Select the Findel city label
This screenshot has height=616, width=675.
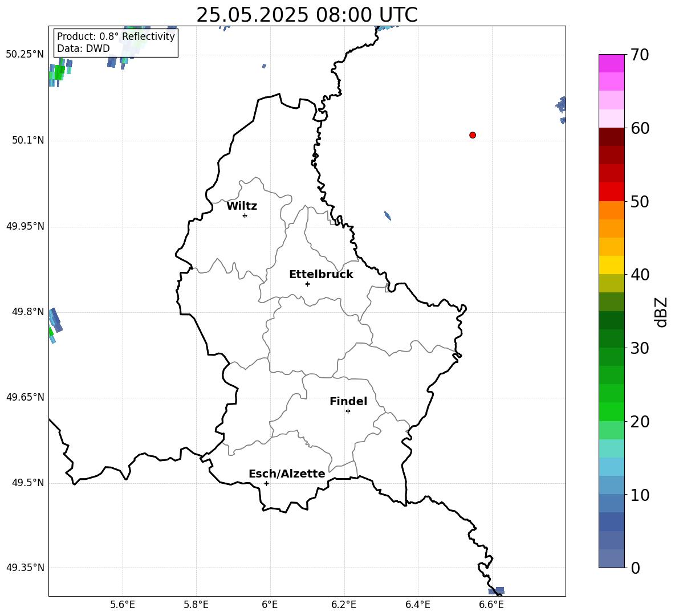coord(348,401)
